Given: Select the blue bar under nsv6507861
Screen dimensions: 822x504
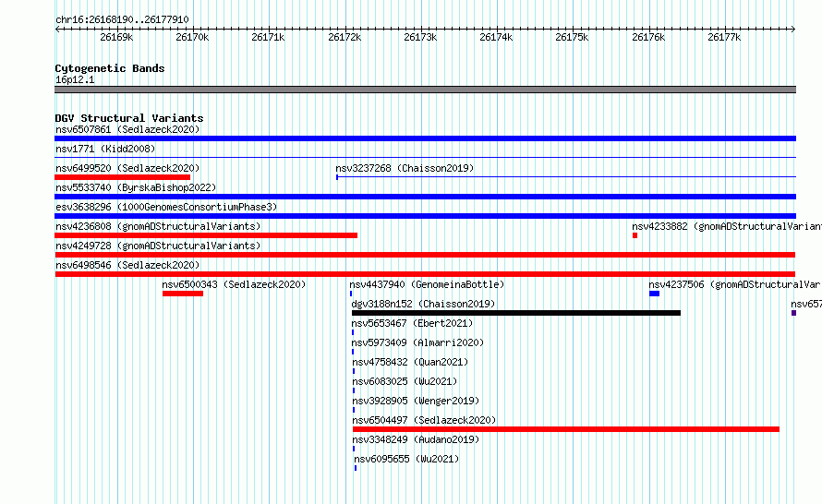Looking at the screenshot, I should 425,138.
